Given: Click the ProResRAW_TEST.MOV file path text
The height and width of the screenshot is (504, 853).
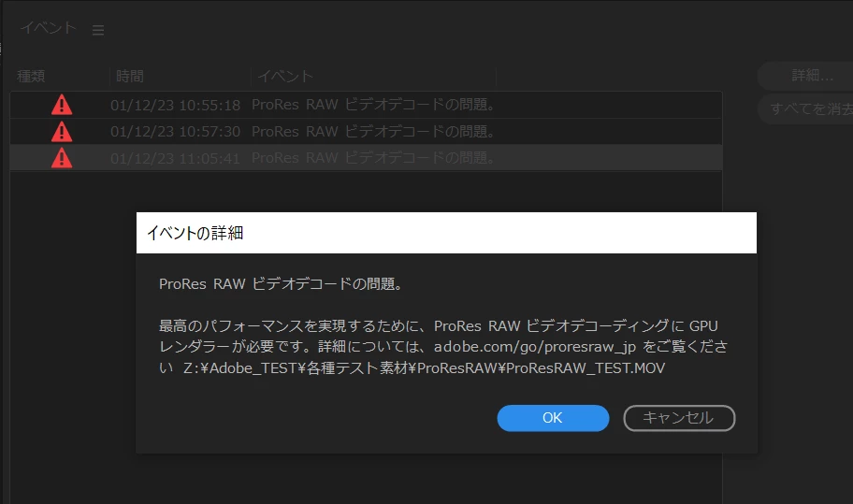Looking at the screenshot, I should tap(425, 368).
